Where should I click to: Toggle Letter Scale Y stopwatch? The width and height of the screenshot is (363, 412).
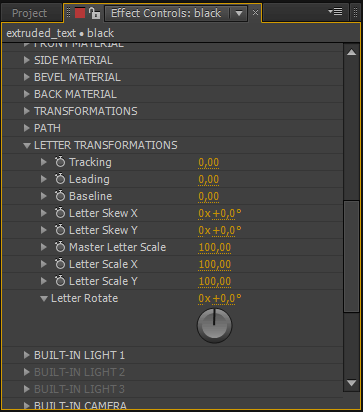(60, 281)
